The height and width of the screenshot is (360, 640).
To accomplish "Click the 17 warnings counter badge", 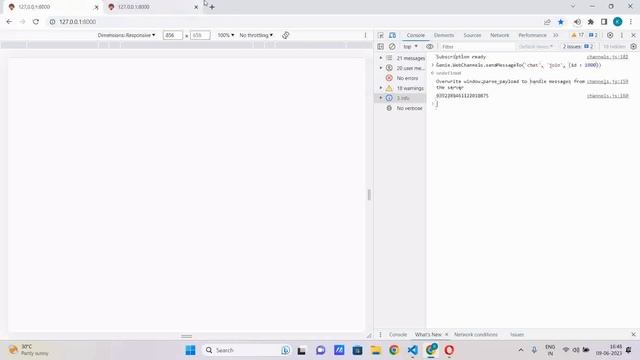I will point(578,35).
